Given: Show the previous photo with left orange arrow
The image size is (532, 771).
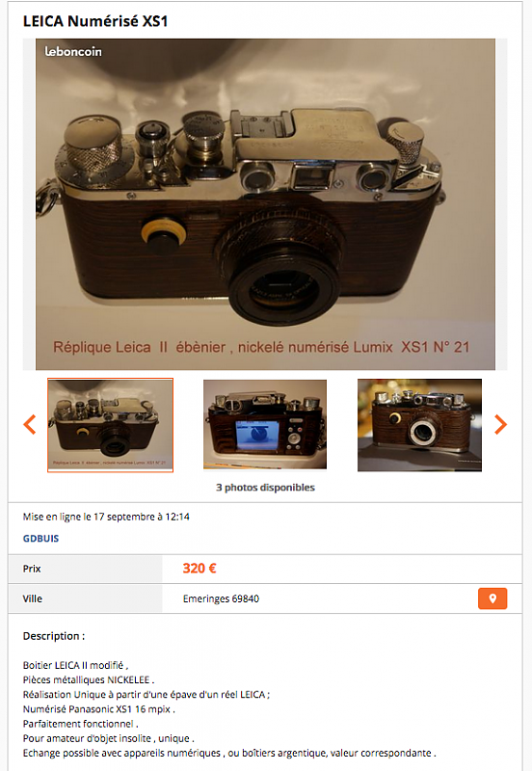Looking at the screenshot, I should tap(30, 424).
